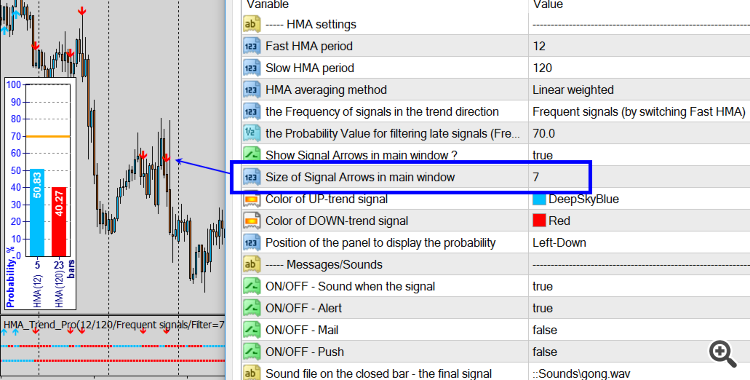750x380 pixels.
Task: Click the magnifier zoom-in icon
Action: (x=722, y=353)
